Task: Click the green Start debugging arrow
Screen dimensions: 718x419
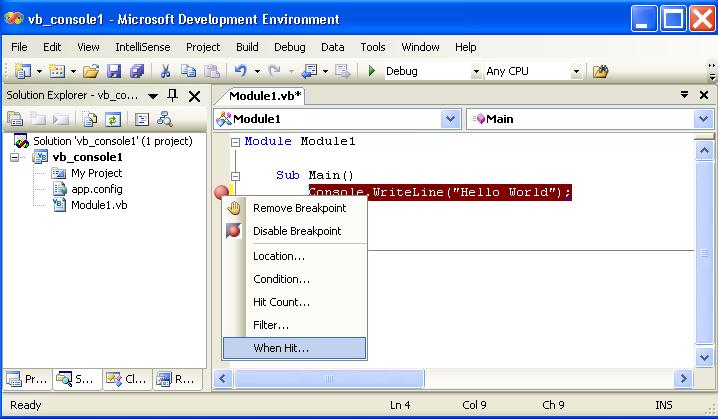Action: pos(372,71)
